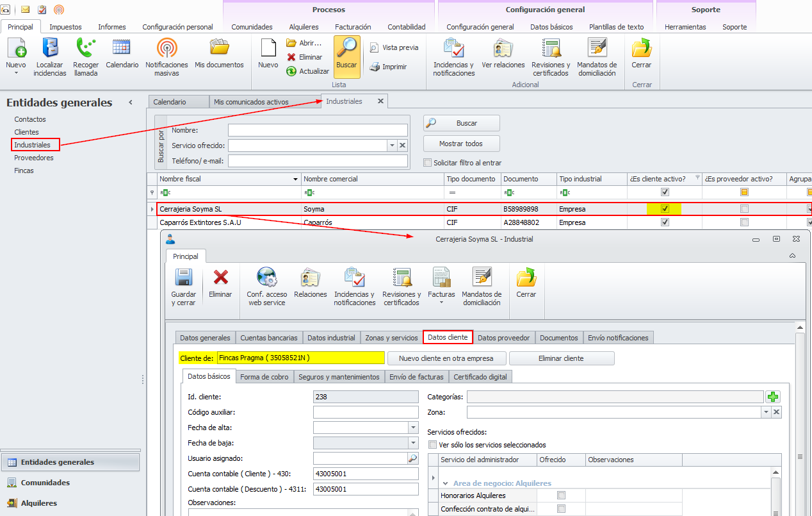Open Relaciones in the Industrial window

310,283
